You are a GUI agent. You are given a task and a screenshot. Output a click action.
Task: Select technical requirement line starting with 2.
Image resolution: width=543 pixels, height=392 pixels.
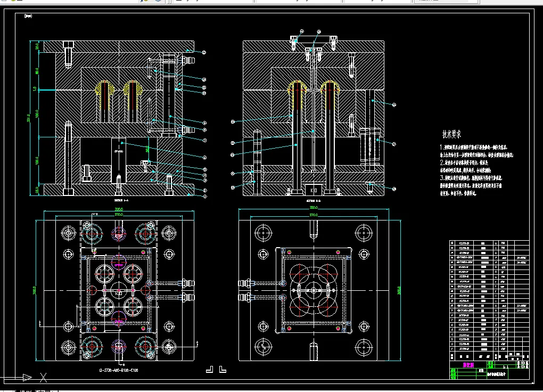pos(464,162)
